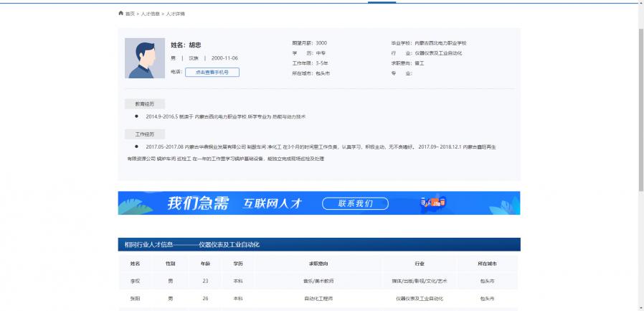Click the 姓名 column header
The width and height of the screenshot is (644, 311).
click(x=135, y=264)
